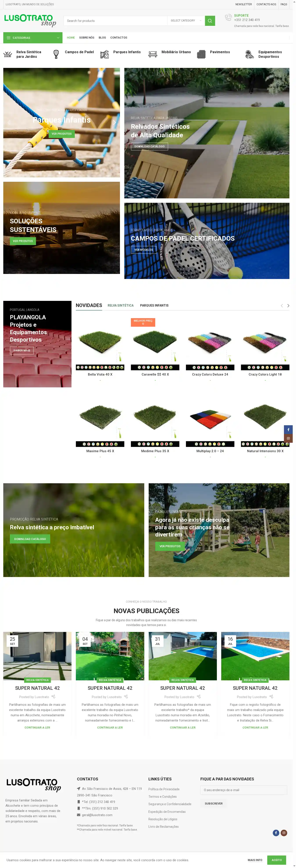Click the green search magnifier button
Viewport: 296px width, 868px height.
click(x=210, y=21)
